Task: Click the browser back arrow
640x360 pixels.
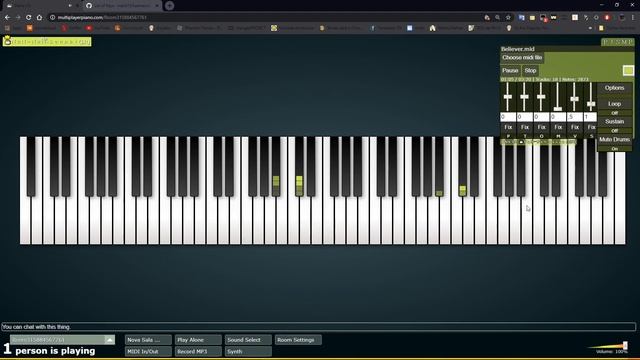Action: (x=7, y=18)
